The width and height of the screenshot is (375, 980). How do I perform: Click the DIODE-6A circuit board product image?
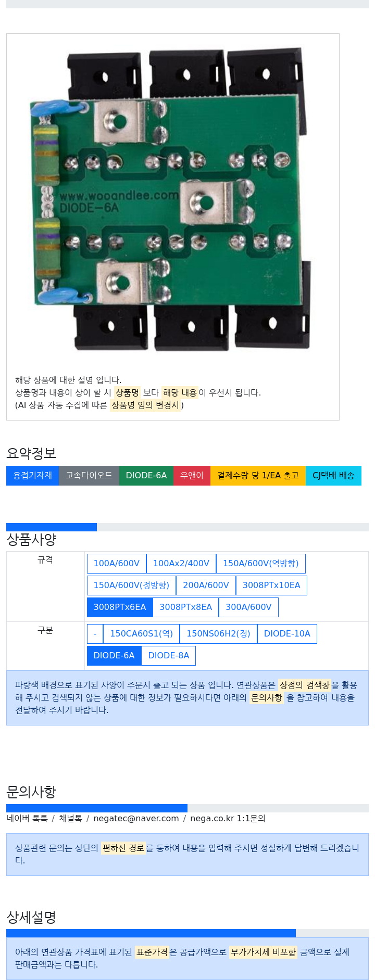coord(171,200)
